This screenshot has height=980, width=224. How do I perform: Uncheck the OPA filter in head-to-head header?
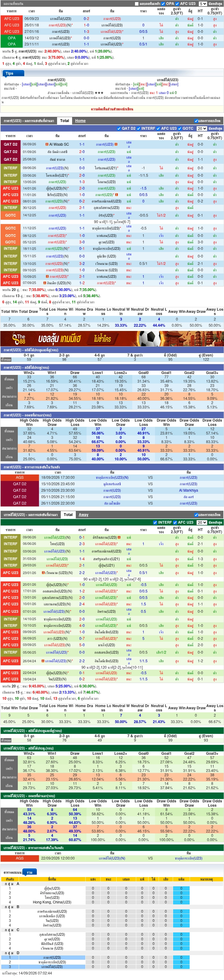click(x=163, y=4)
